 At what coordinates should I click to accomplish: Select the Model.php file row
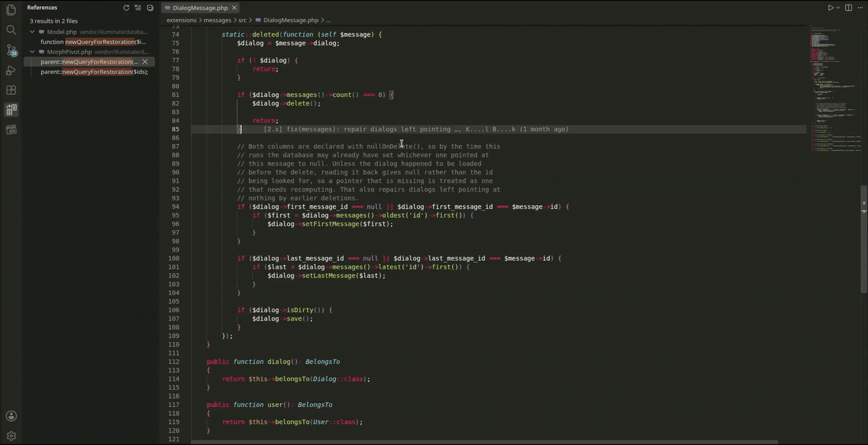pos(89,32)
